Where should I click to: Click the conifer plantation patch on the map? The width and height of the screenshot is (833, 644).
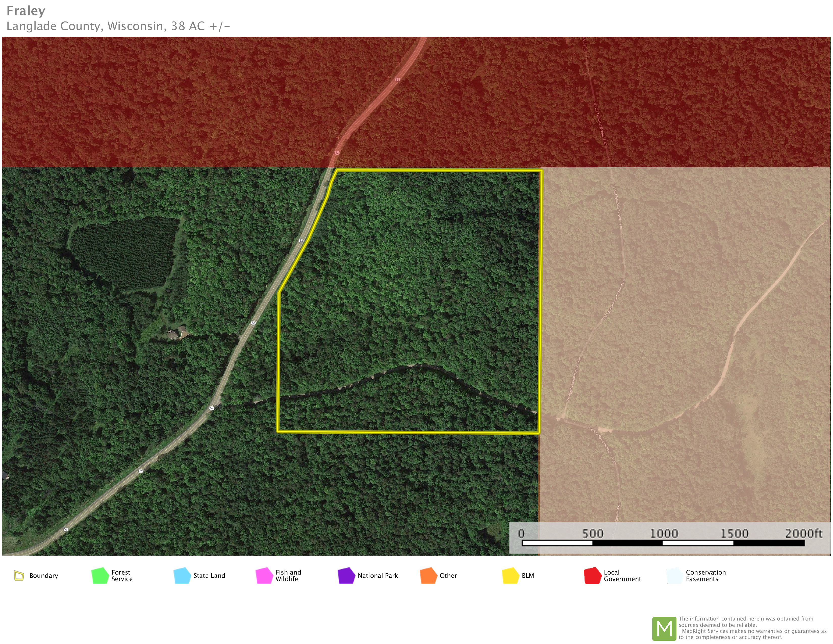(x=124, y=252)
